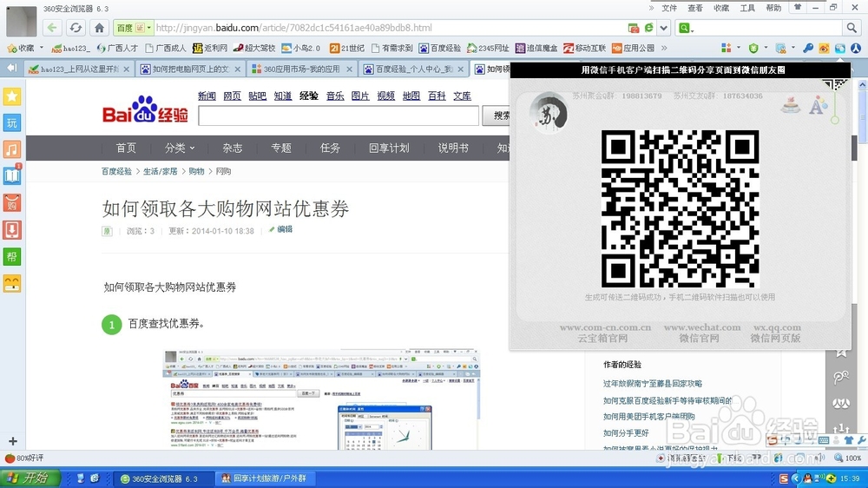Click the magnifier search button at top right
Screen dimensions: 868x488
click(x=852, y=28)
